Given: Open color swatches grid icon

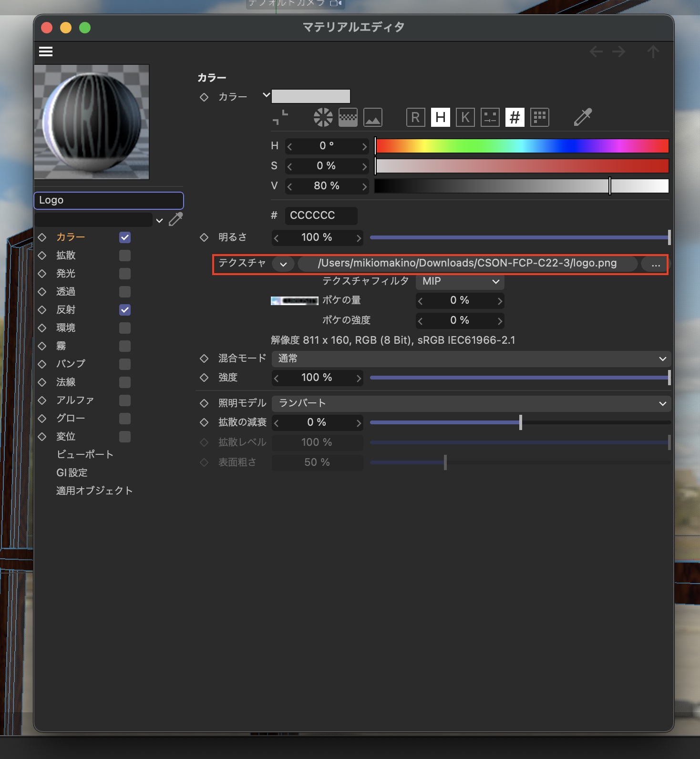Looking at the screenshot, I should (x=539, y=117).
